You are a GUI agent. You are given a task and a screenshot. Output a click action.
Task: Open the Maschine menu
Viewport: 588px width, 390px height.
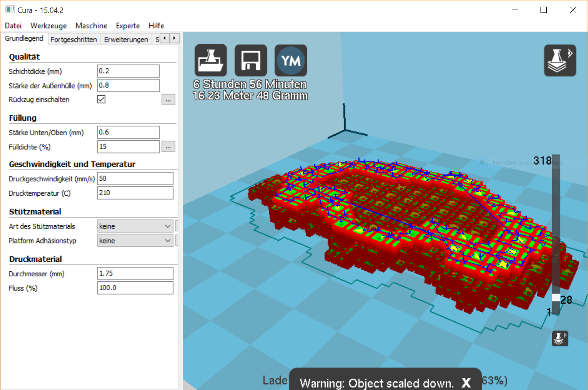pos(91,25)
